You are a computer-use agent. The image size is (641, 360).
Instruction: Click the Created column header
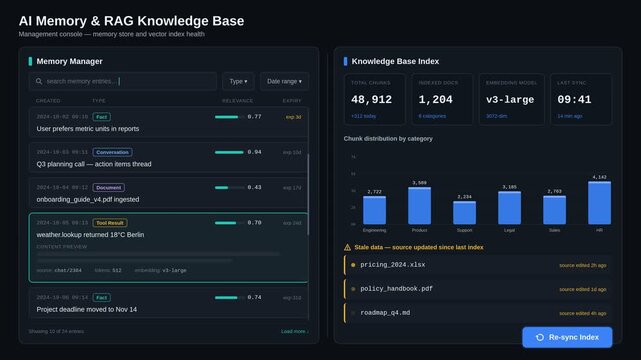[x=48, y=101]
